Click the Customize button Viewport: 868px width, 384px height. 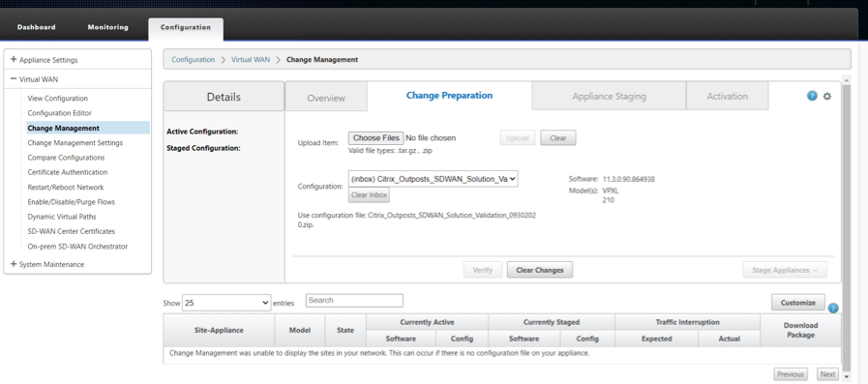[x=798, y=303]
